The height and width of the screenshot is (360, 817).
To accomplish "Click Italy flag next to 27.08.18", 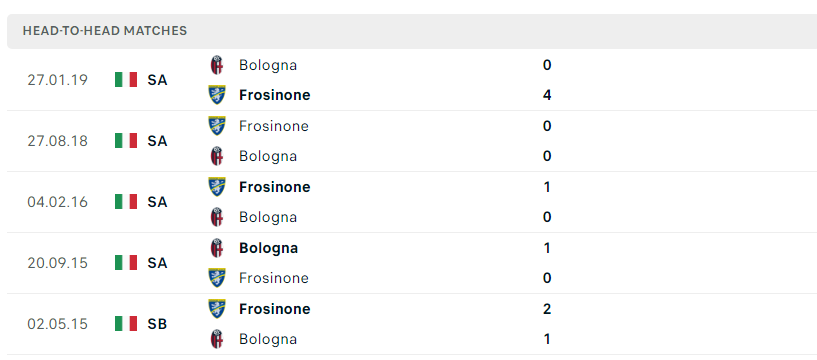I will [x=126, y=141].
